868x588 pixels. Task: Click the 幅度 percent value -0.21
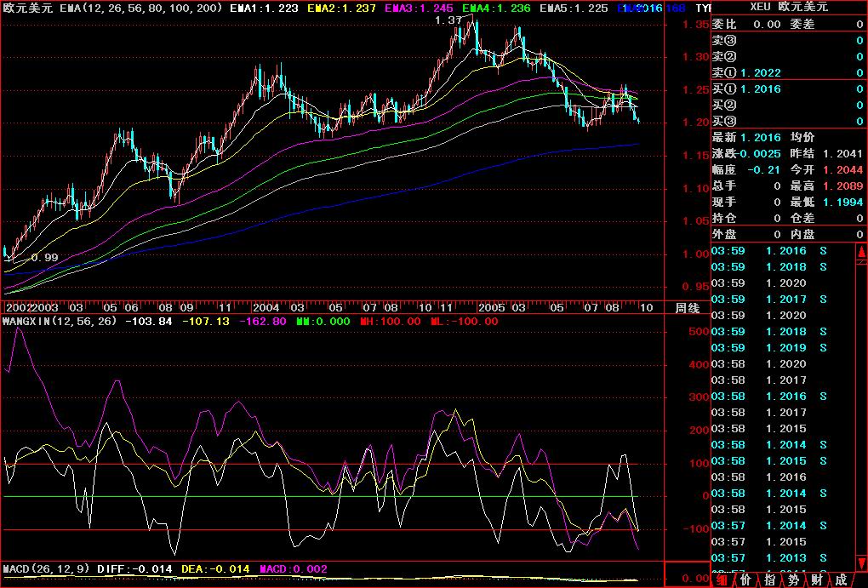764,169
